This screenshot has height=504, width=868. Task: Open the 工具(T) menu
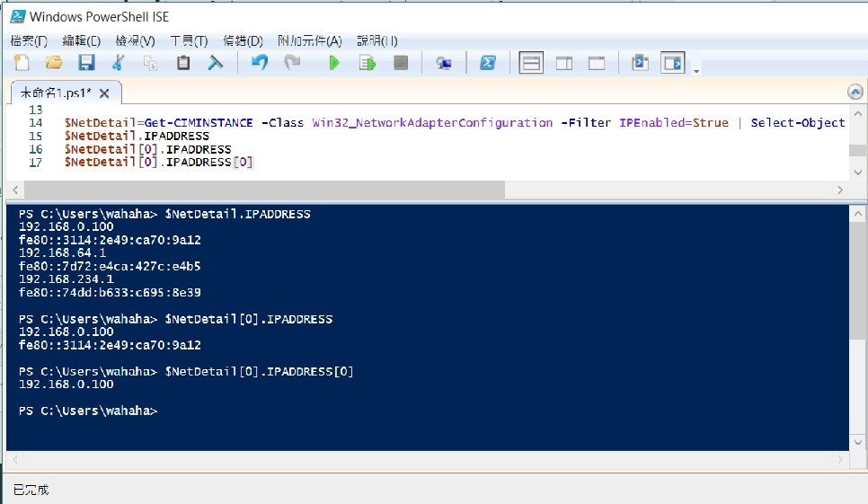[189, 40]
